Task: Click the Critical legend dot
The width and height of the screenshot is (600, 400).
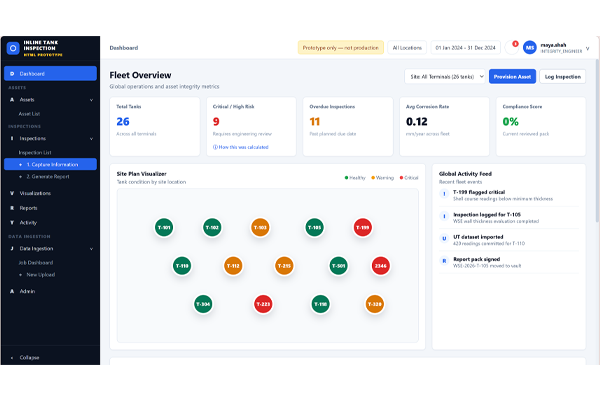Action: tap(401, 178)
